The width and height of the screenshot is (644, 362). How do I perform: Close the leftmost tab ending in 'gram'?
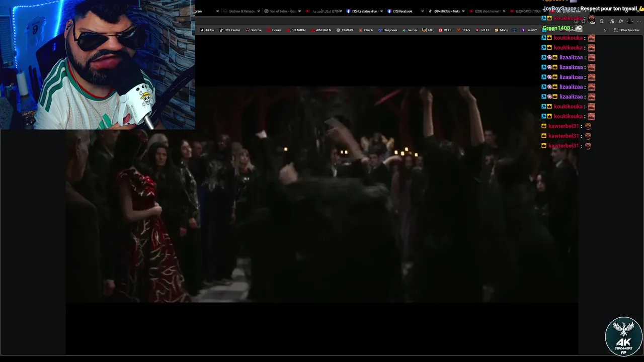pyautogui.click(x=217, y=11)
